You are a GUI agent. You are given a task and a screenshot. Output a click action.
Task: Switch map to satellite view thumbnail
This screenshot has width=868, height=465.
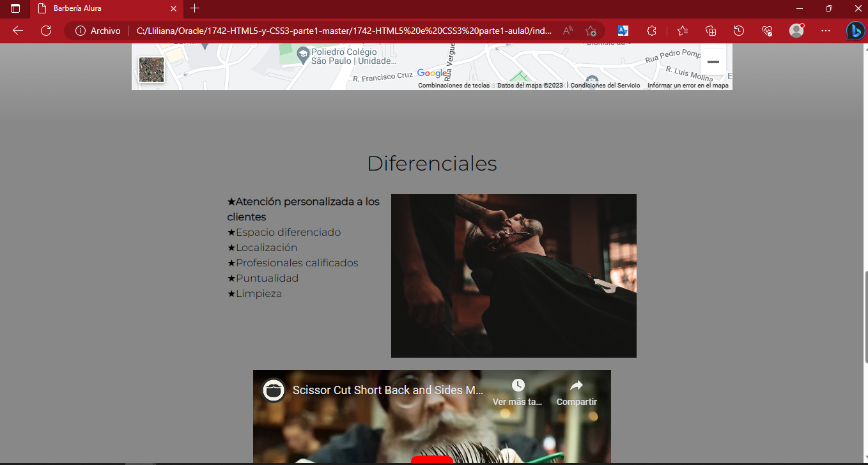point(151,70)
